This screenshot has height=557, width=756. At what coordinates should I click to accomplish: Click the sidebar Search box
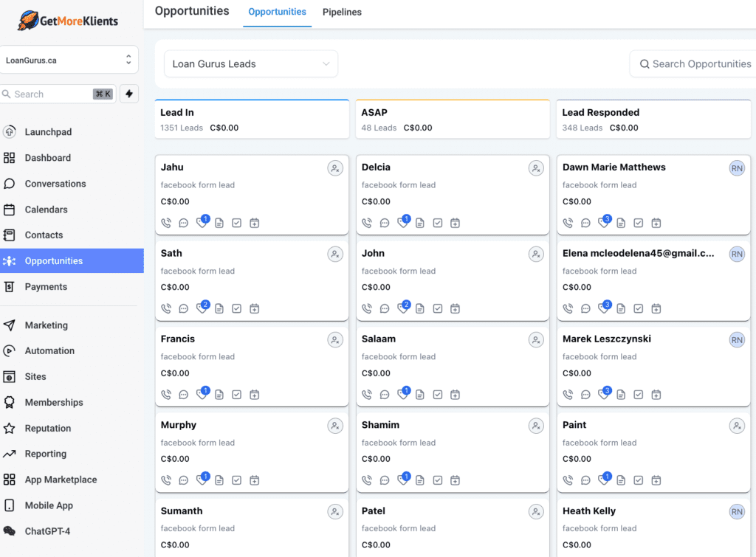click(x=48, y=94)
